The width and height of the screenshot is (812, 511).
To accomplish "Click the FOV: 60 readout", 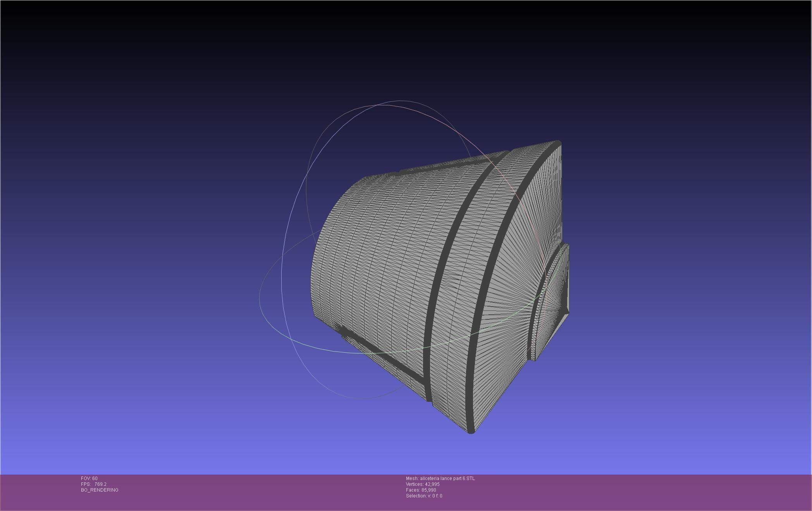I will click(89, 478).
